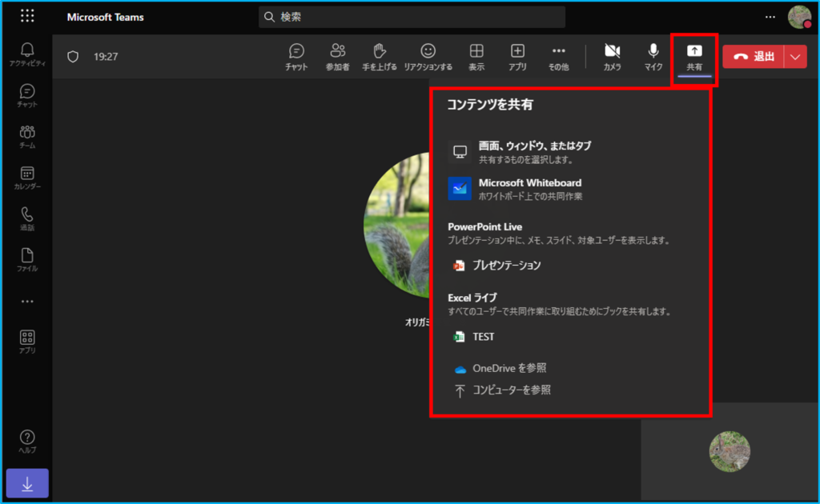This screenshot has width=820, height=504.
Task: Share screen, window, or tab
Action: (x=534, y=151)
